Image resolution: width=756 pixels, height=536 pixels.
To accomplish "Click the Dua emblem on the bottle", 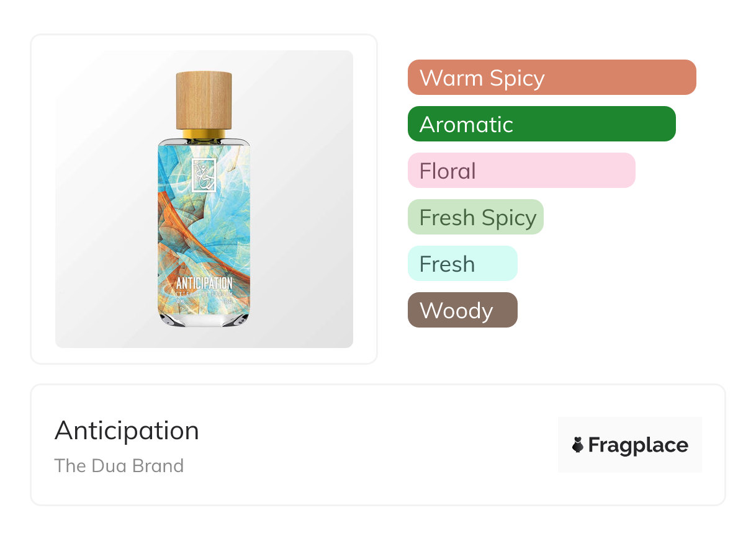I will click(x=204, y=174).
